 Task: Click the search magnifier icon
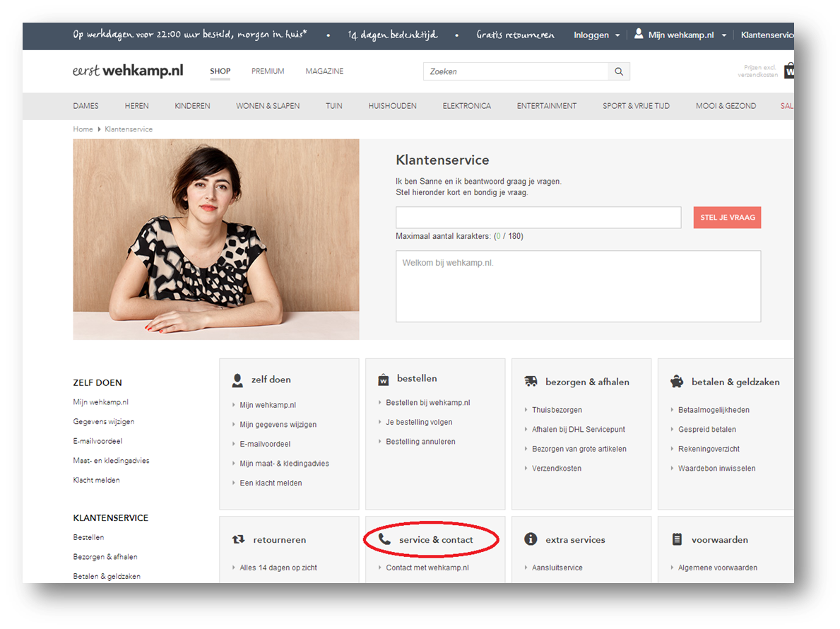(619, 71)
